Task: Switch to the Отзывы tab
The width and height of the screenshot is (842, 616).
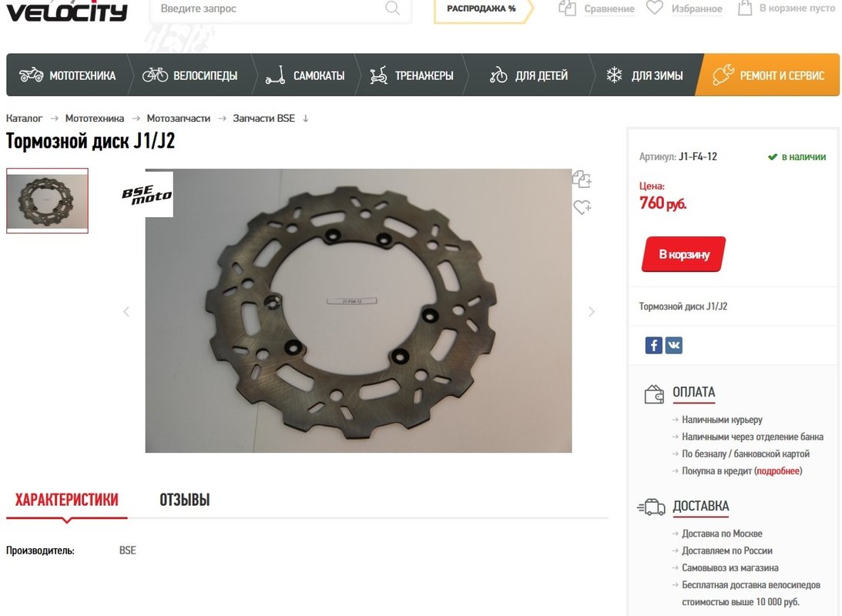Action: (185, 500)
